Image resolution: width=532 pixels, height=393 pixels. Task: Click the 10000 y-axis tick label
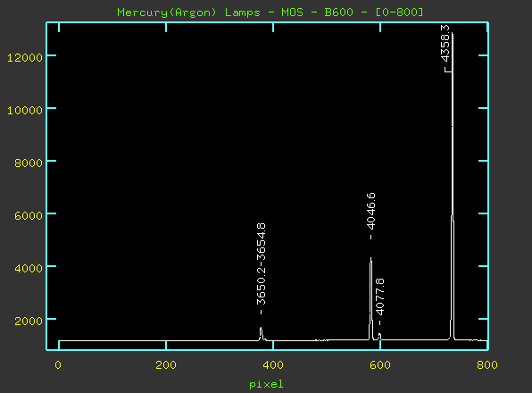click(25, 110)
